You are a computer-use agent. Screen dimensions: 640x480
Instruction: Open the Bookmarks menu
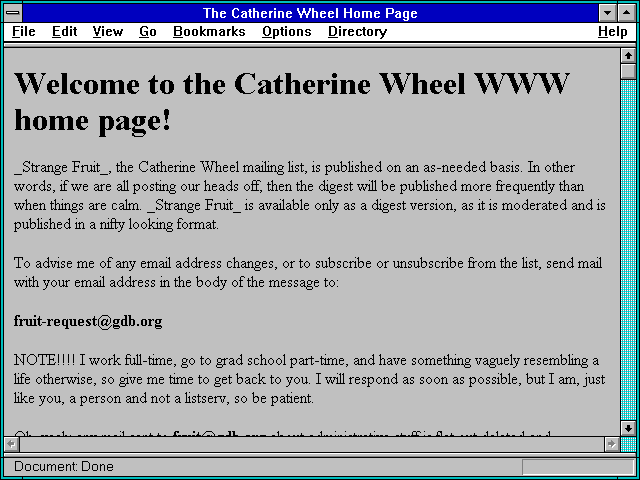pos(209,31)
